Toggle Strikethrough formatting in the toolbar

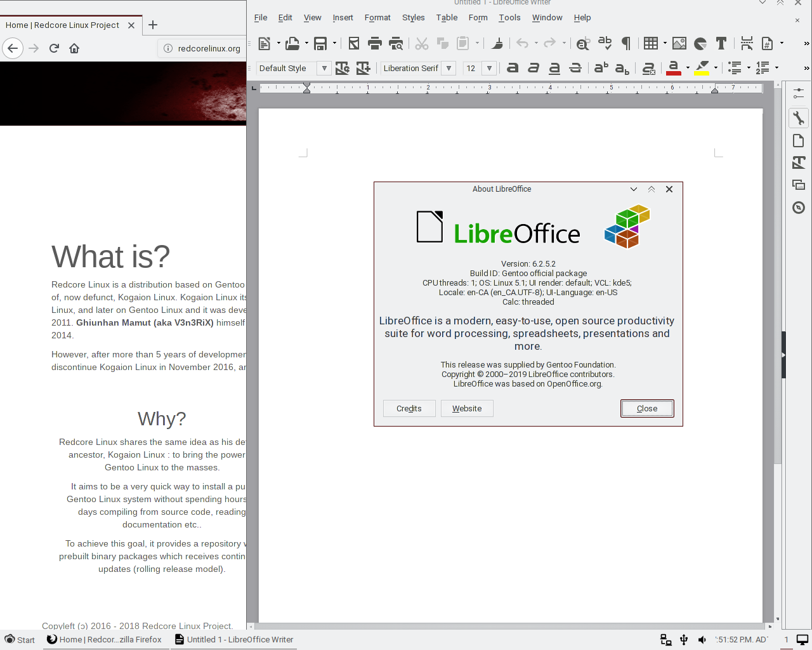coord(575,68)
